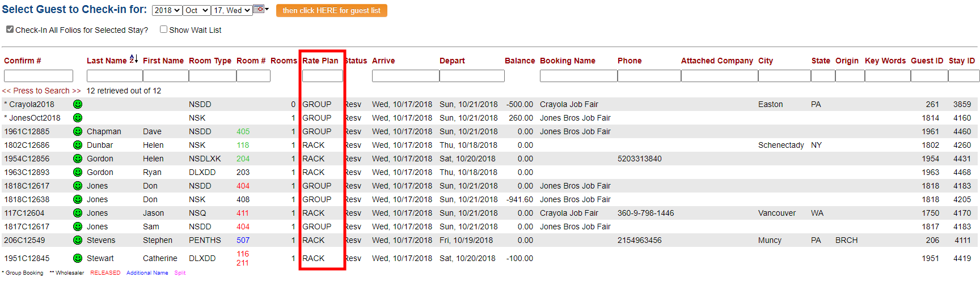Enable the Show Wait List checkbox
Viewport: 980px width, 282px height.
163,29
